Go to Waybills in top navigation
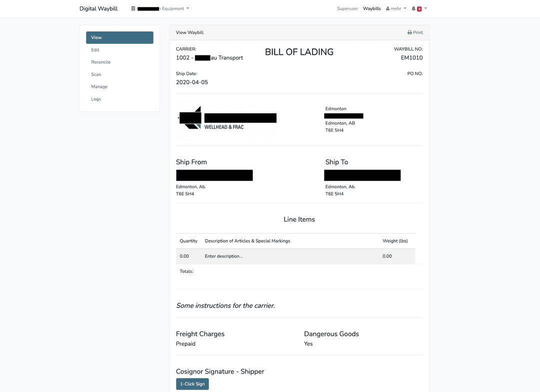Screen dimensions: 540x392 (371, 8)
